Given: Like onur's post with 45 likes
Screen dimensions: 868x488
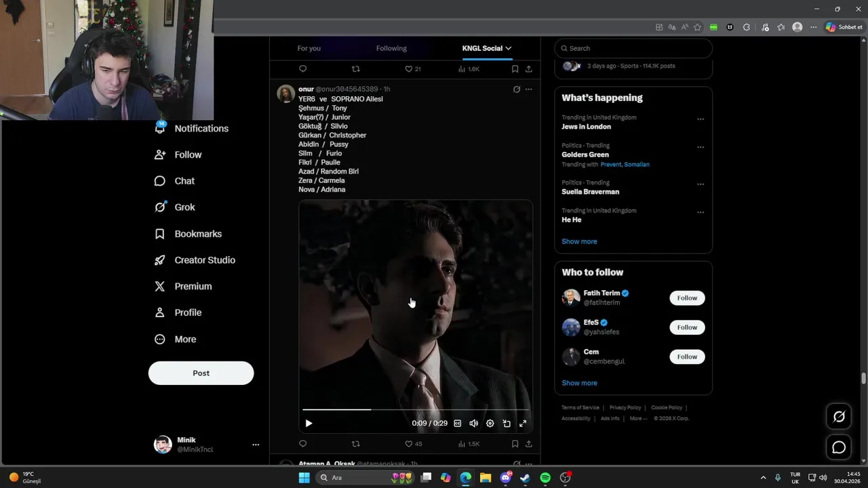Looking at the screenshot, I should point(413,444).
